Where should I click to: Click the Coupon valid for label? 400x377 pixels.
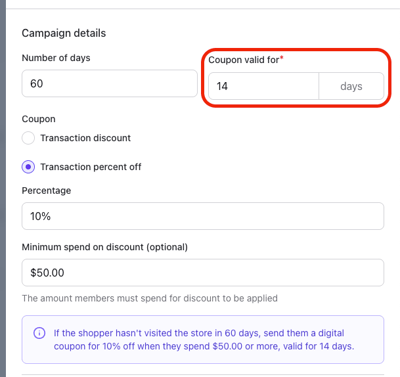coord(244,60)
